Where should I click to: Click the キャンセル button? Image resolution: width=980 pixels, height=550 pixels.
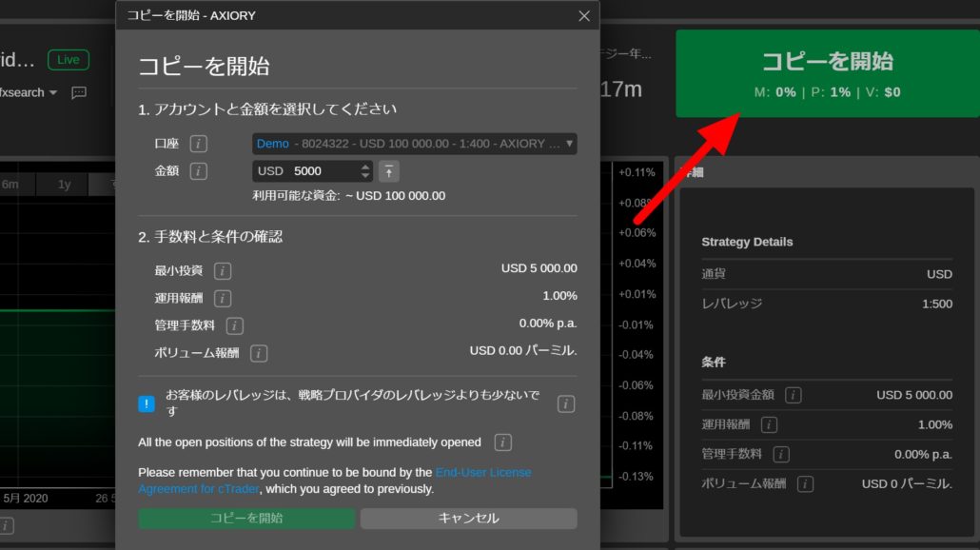tap(468, 519)
